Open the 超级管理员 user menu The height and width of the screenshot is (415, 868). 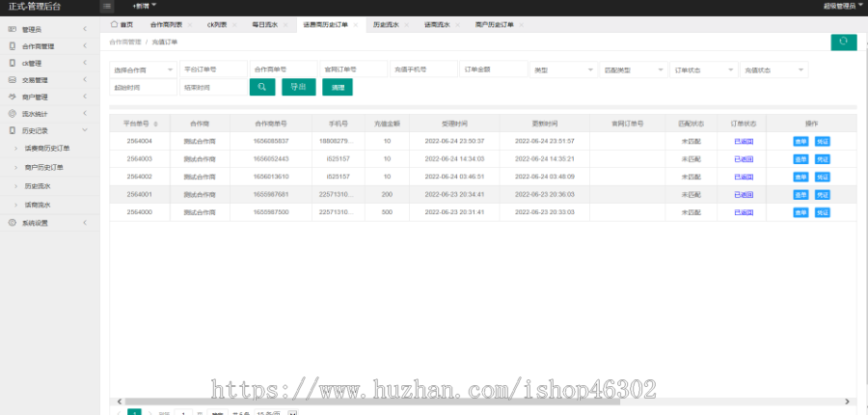pyautogui.click(x=843, y=6)
